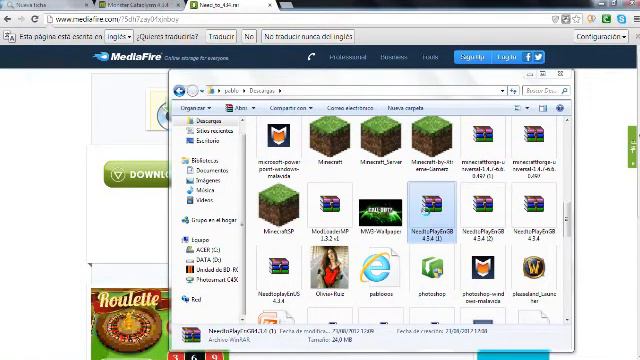Open the Minecraft_Server file icon
The image size is (640, 360).
(x=381, y=137)
